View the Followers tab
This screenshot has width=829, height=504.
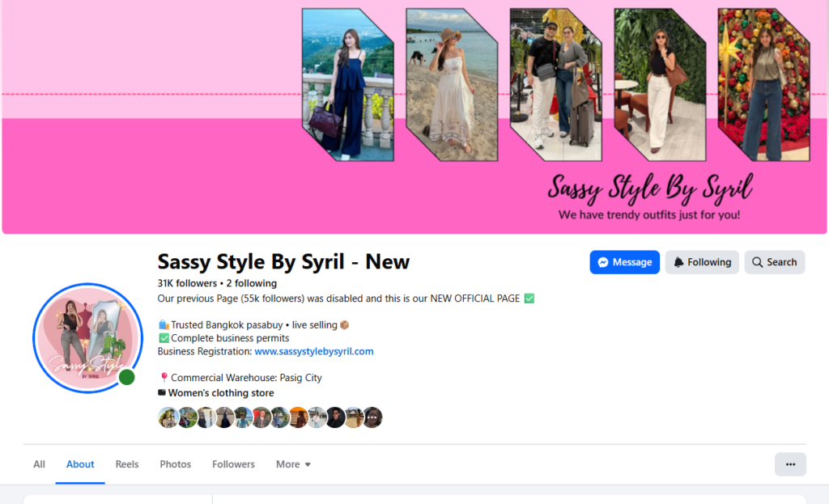click(233, 464)
